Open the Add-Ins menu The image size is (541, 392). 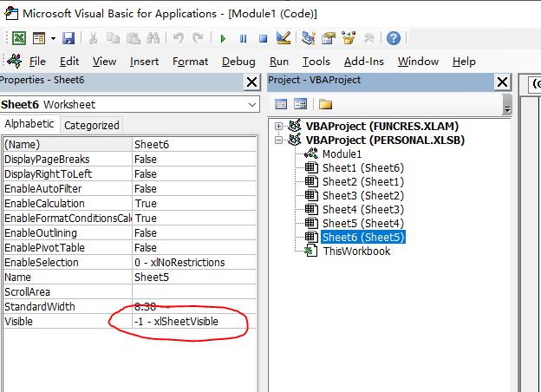[x=363, y=62]
